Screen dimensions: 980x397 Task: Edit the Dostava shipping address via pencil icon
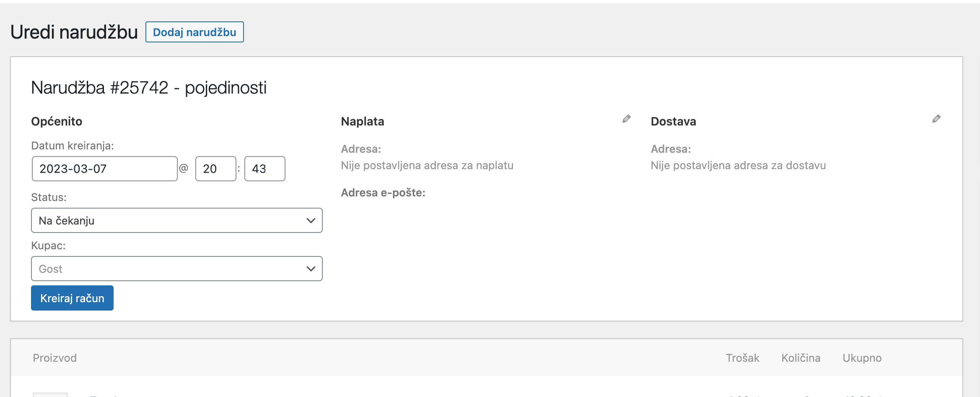point(936,118)
